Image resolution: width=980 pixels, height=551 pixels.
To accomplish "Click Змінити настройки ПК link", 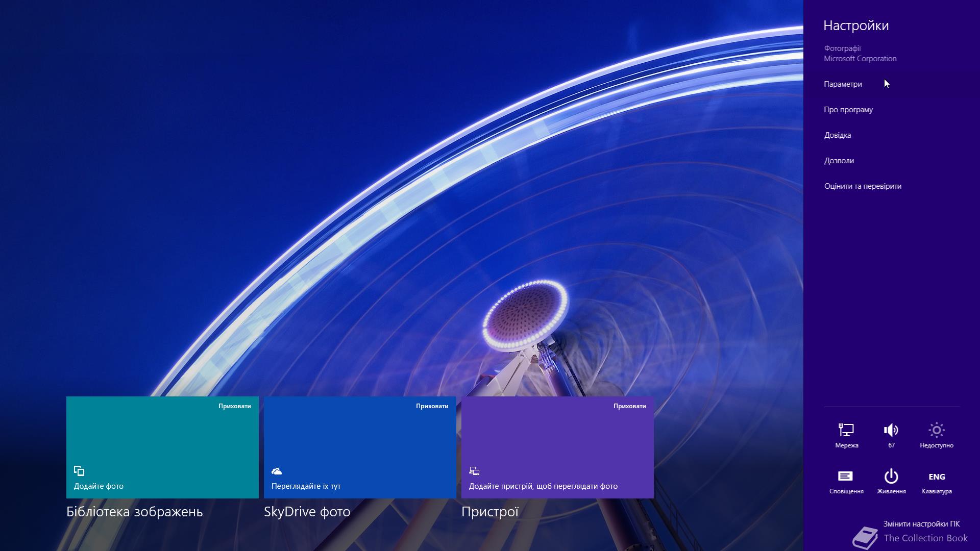I will (x=921, y=524).
